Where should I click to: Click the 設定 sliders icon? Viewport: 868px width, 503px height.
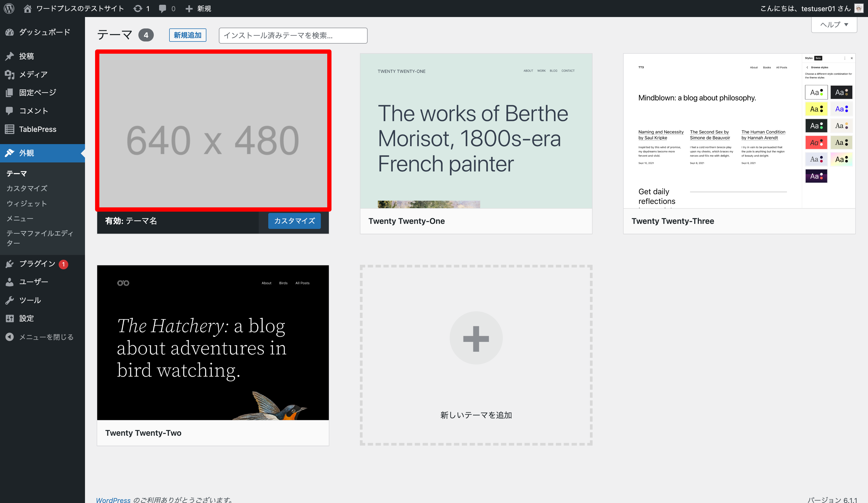click(x=10, y=318)
